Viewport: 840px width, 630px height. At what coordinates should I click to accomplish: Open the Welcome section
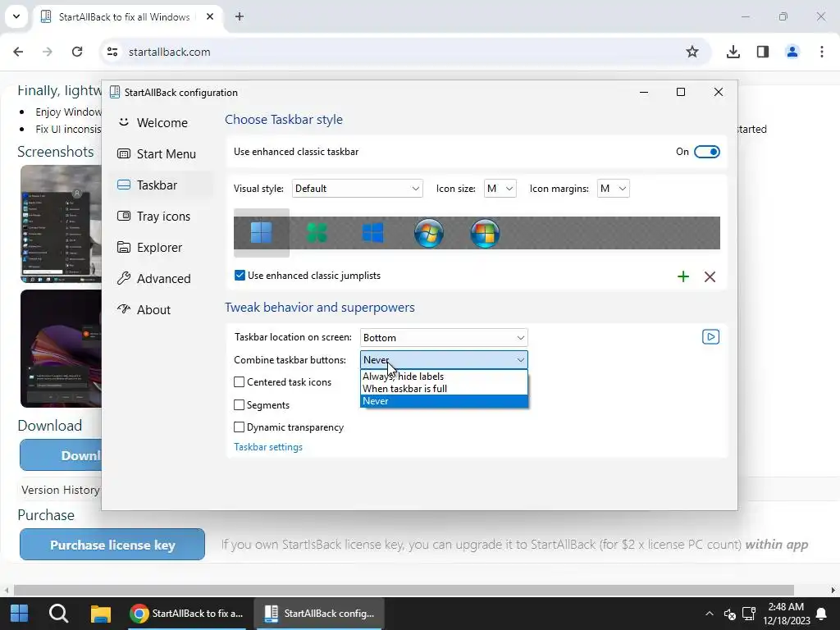point(162,123)
